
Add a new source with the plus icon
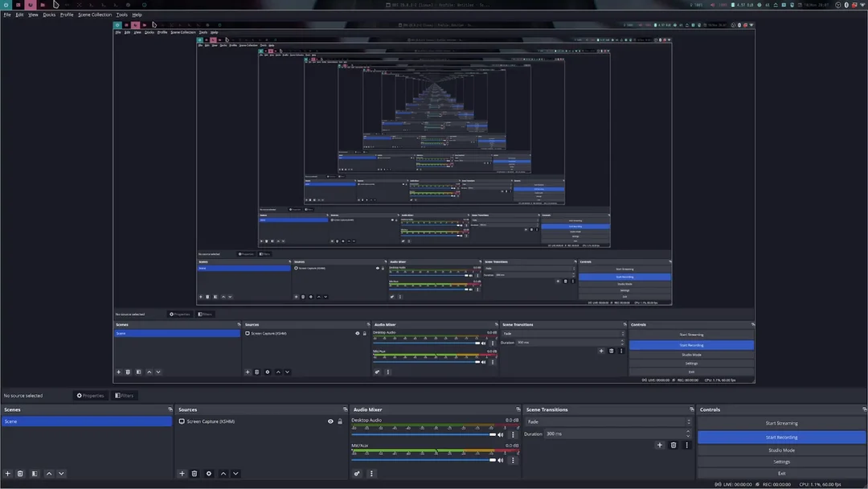(x=182, y=474)
